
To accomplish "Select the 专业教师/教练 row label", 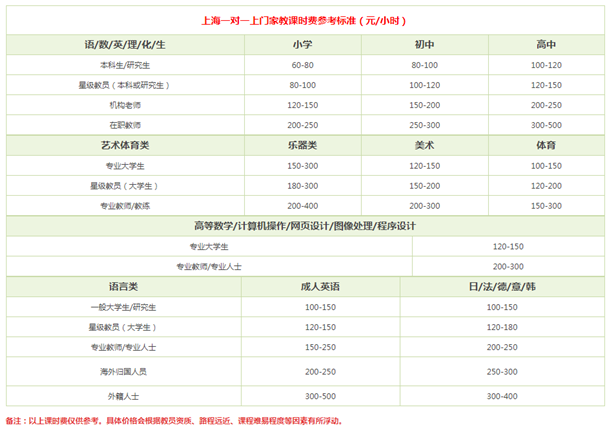I will pyautogui.click(x=126, y=205).
